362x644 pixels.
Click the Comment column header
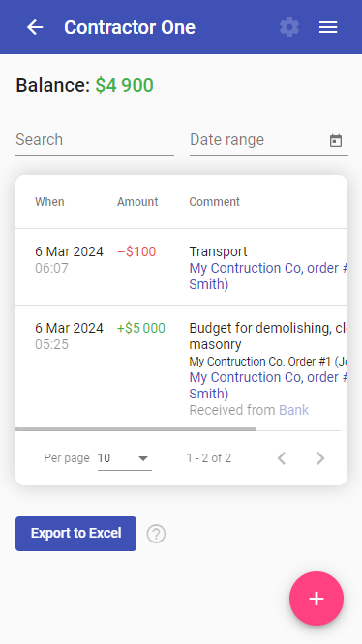[215, 202]
